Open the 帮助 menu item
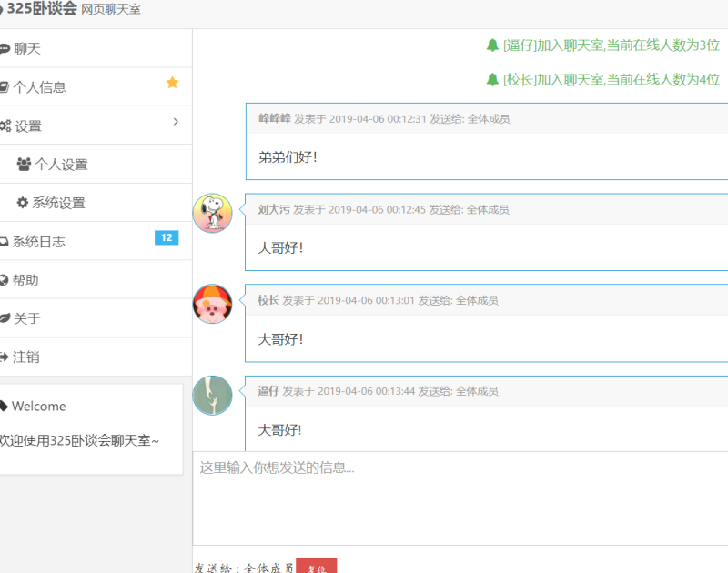This screenshot has width=728, height=573. [25, 280]
